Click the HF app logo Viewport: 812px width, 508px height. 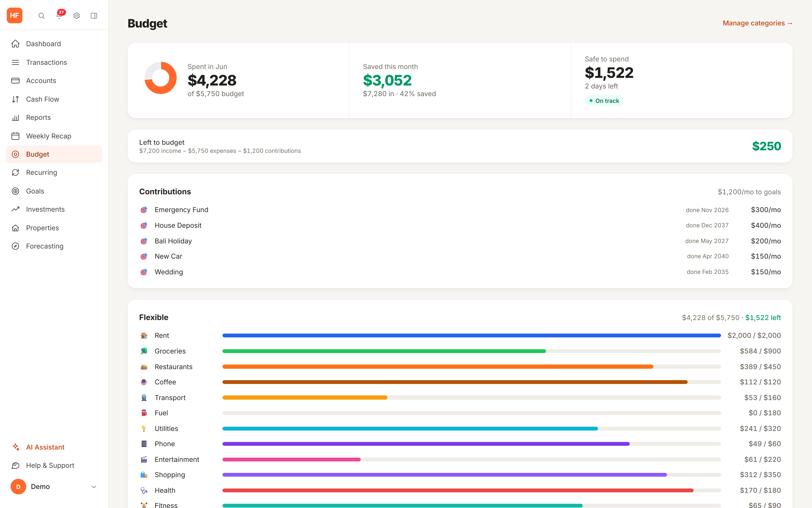click(x=14, y=15)
